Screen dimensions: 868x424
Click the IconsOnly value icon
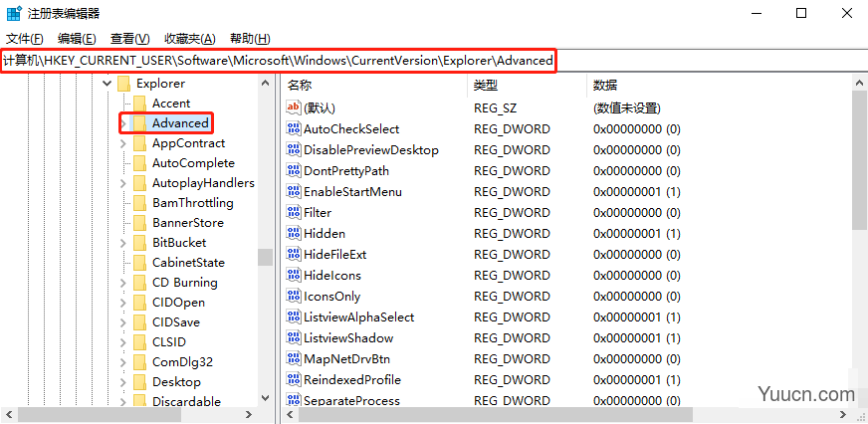294,297
